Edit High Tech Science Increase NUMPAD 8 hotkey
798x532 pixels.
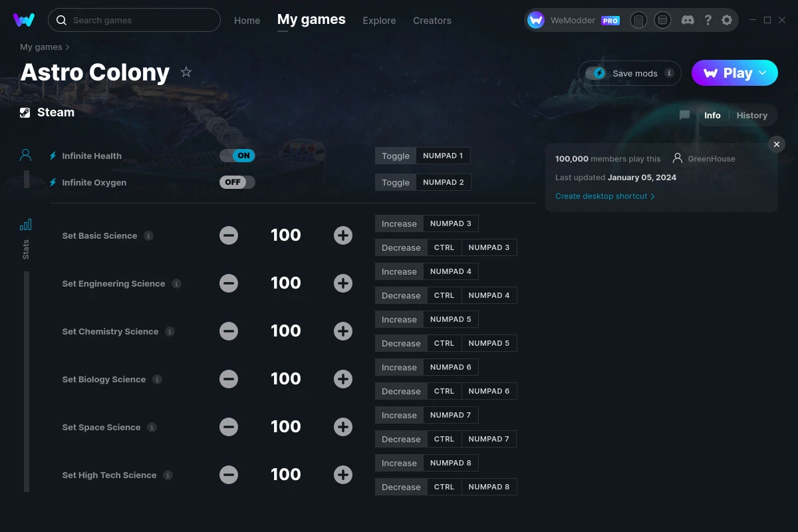pos(427,463)
